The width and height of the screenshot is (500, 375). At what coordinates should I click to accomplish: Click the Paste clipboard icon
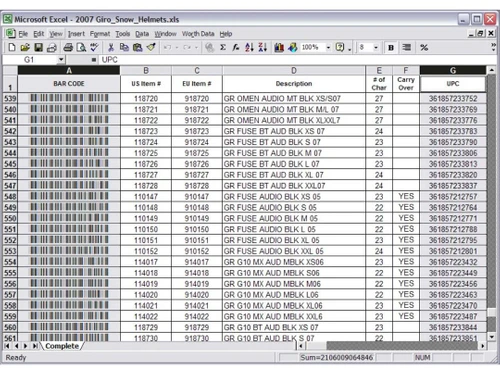[137, 47]
